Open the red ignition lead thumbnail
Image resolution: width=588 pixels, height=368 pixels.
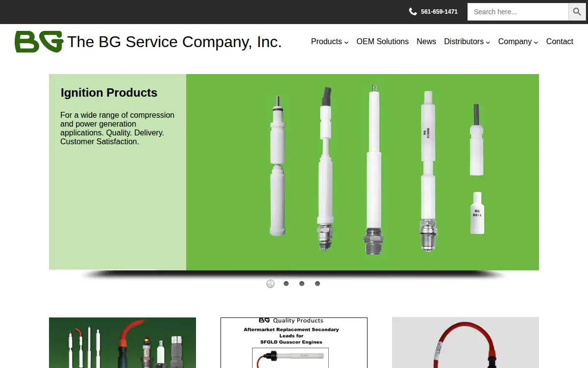(465, 342)
